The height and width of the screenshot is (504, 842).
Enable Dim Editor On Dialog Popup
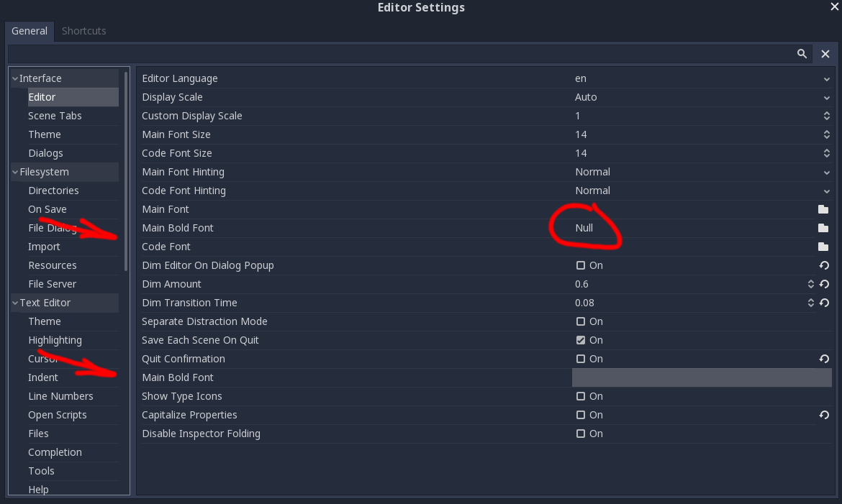click(579, 265)
